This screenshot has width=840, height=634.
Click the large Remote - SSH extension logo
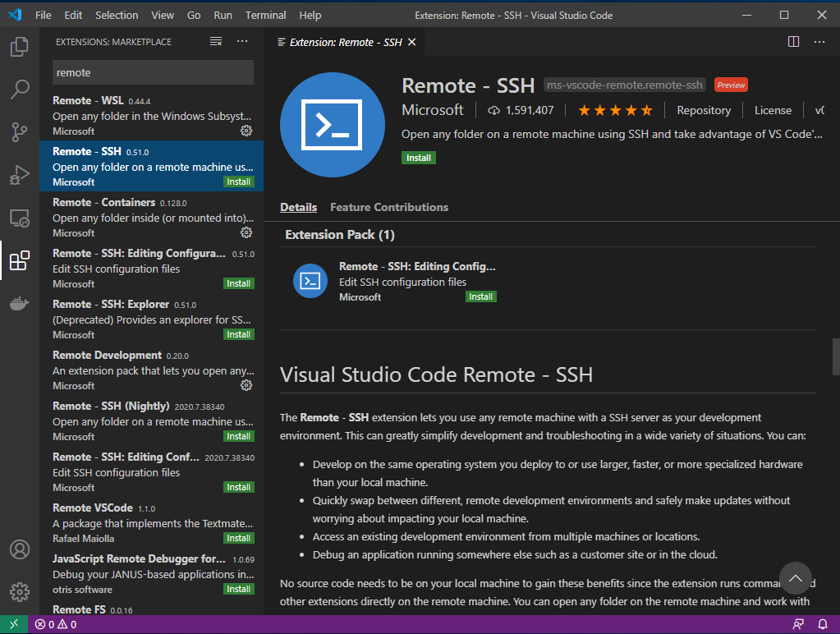pyautogui.click(x=333, y=125)
